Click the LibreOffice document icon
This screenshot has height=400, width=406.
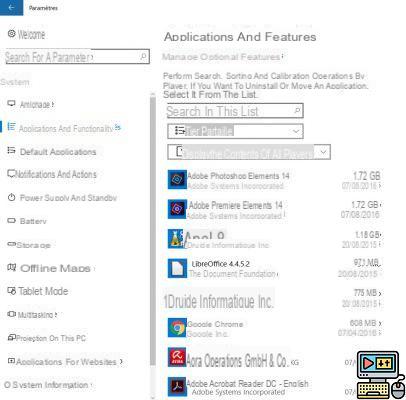pos(177,268)
